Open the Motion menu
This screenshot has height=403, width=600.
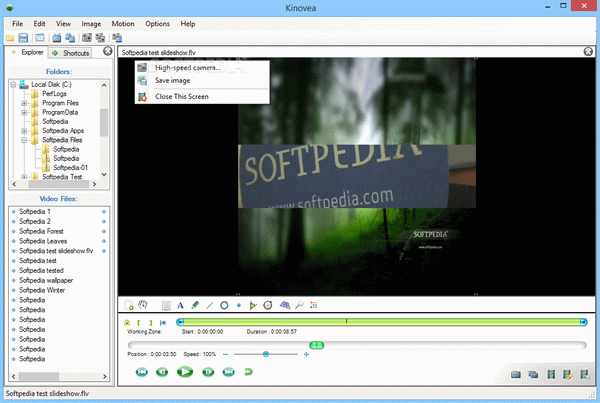123,24
